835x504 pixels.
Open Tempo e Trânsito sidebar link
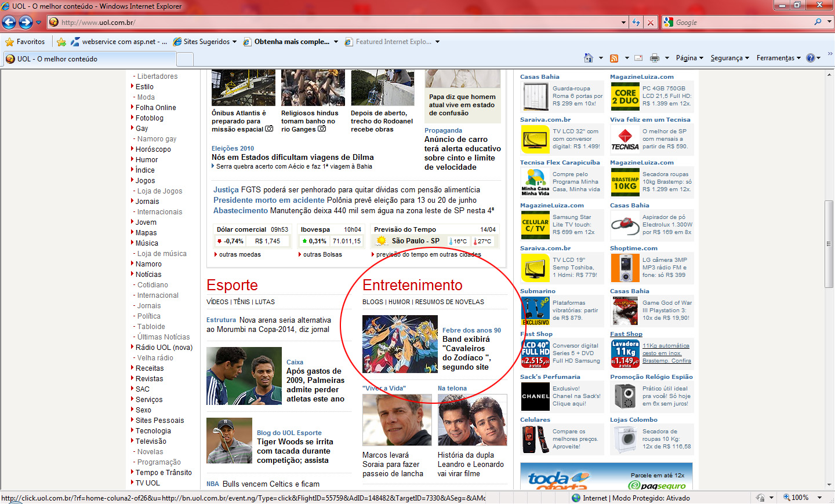164,473
